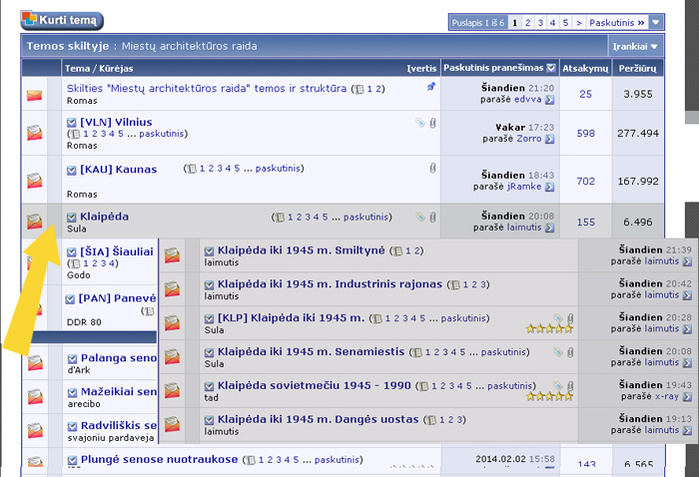The height and width of the screenshot is (477, 699).
Task: Toggle checkbox icon before [VLN] Vilnius
Action: click(71, 123)
